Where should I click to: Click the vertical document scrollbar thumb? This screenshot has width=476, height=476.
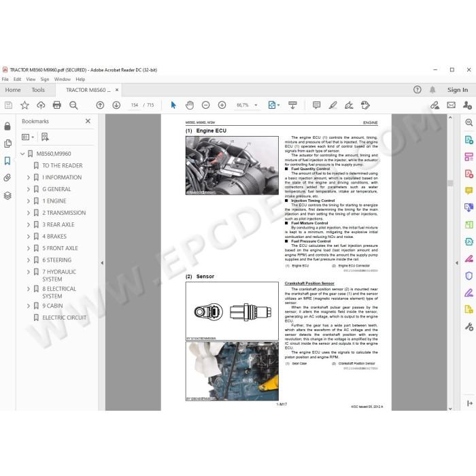click(450, 183)
